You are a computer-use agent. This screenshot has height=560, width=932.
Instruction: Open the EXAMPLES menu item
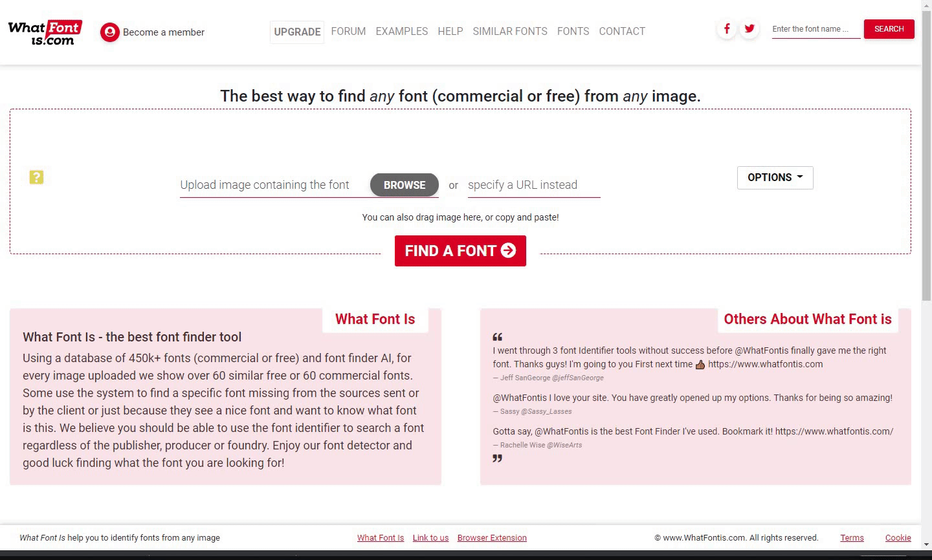(401, 31)
